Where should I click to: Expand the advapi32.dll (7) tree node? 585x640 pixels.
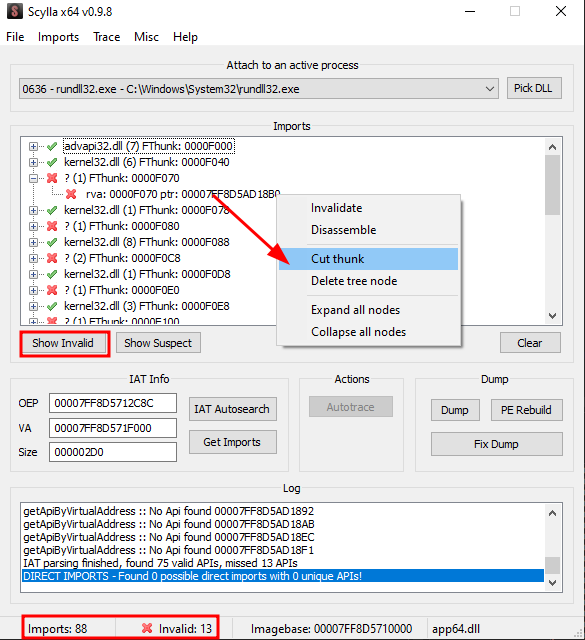pyautogui.click(x=33, y=146)
